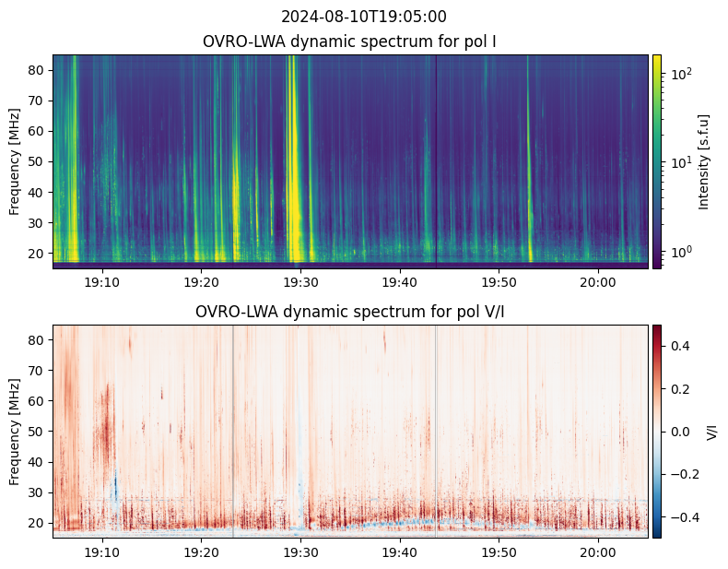The image size is (728, 569).
Task: Click the blue negative feature near 19:11 in V/I
Action: (114, 488)
